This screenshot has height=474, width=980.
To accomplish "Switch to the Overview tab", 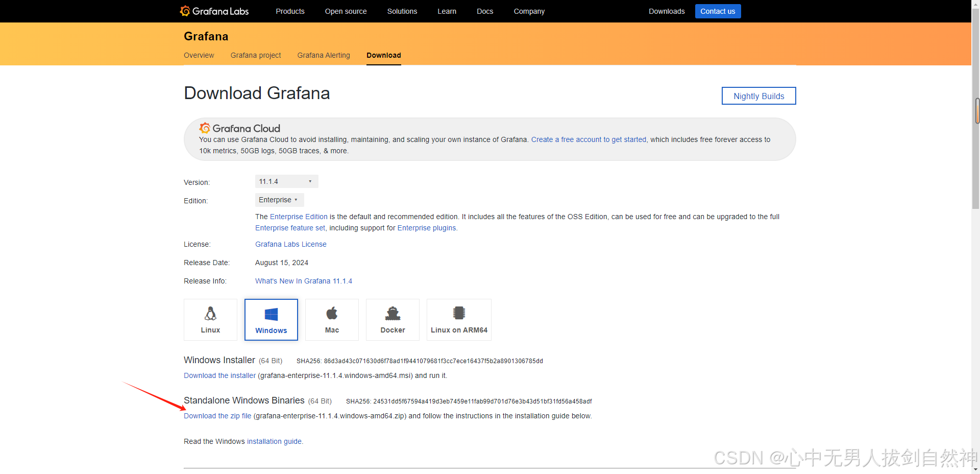I will 199,55.
